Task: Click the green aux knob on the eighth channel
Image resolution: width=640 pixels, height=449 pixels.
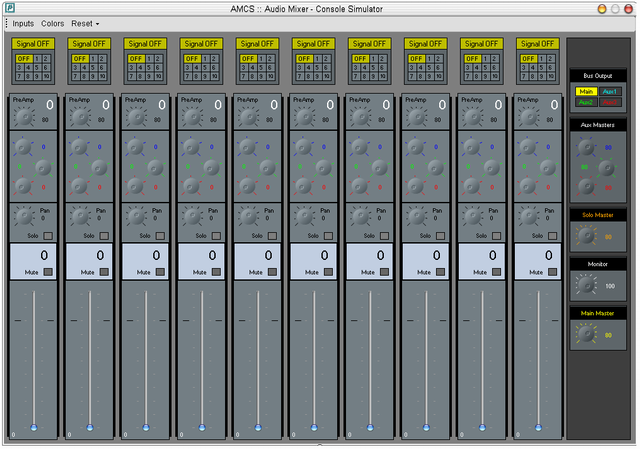Action: click(436, 167)
